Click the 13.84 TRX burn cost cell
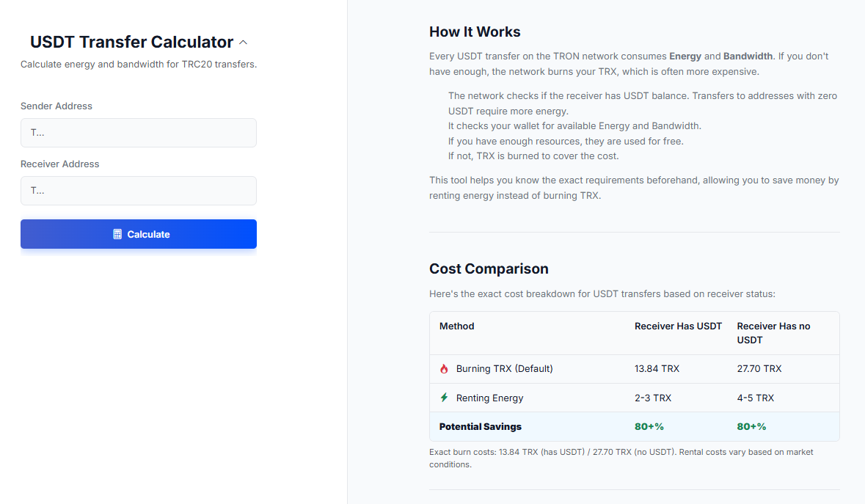Image resolution: width=865 pixels, height=504 pixels. click(x=657, y=369)
